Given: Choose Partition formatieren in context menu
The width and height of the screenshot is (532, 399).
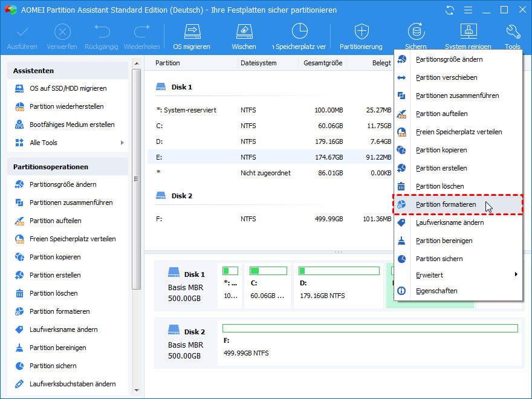Looking at the screenshot, I should [x=446, y=204].
